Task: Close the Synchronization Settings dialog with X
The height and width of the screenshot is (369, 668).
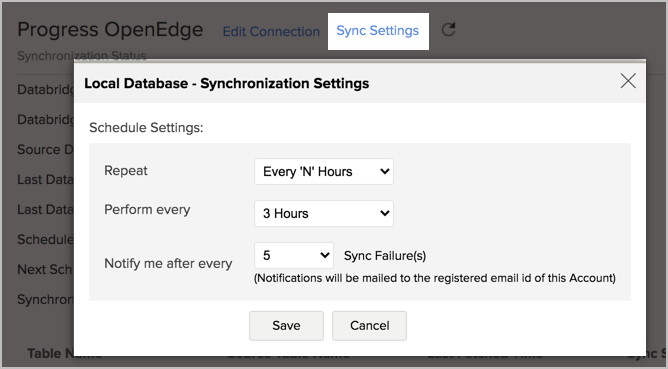Action: (x=628, y=81)
